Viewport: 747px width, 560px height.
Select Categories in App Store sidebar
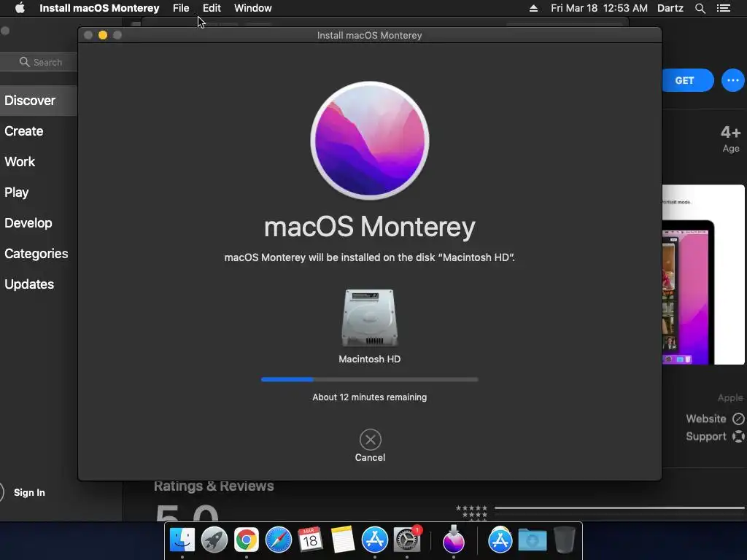coord(36,253)
